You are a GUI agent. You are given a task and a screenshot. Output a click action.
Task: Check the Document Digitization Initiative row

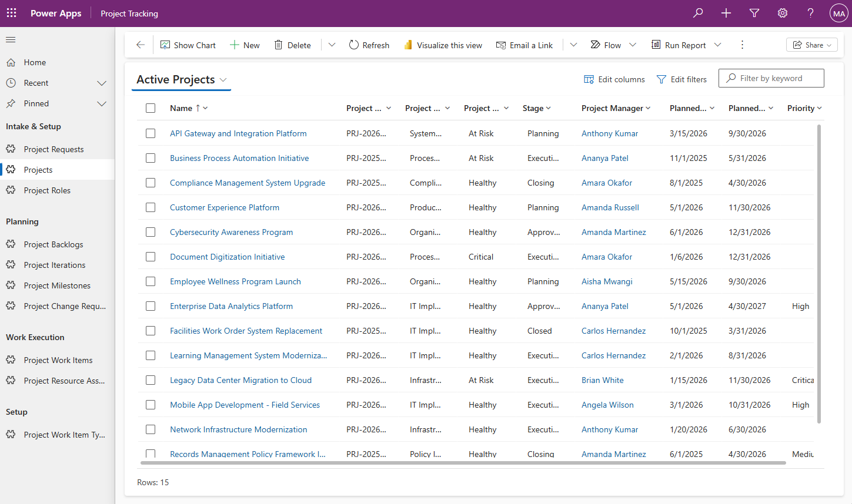[151, 257]
